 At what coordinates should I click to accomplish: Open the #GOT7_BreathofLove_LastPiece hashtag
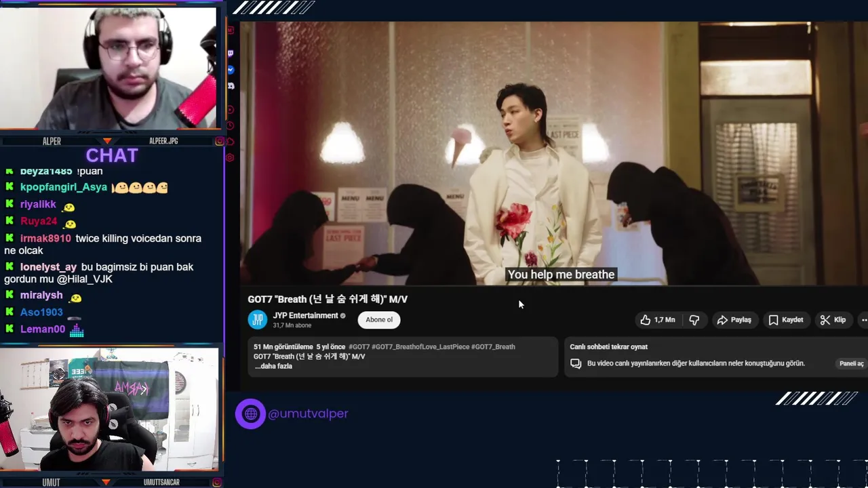click(x=420, y=347)
